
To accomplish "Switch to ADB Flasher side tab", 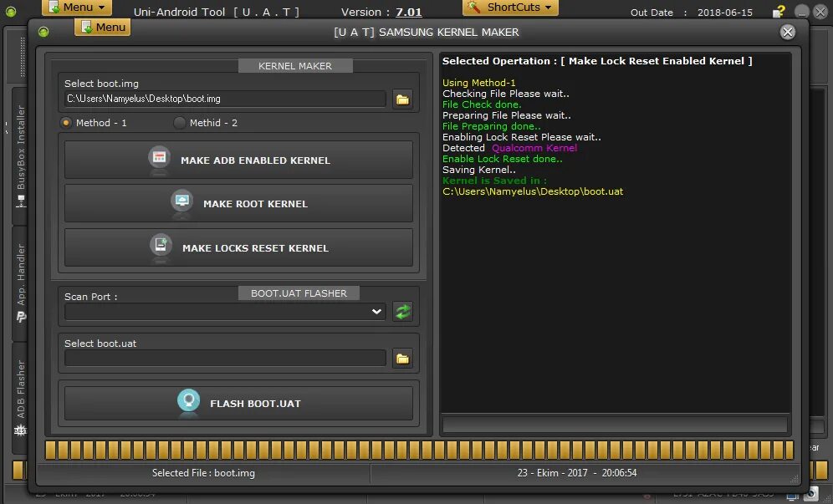I will [x=20, y=397].
